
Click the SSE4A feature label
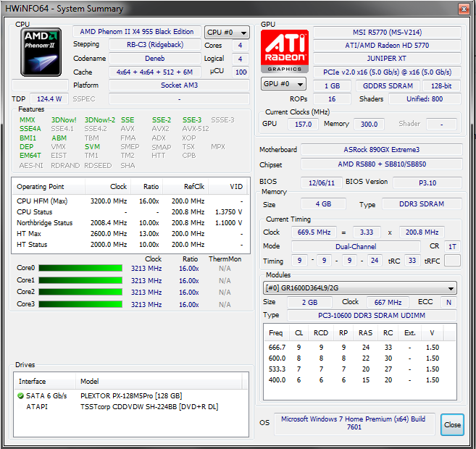(x=30, y=129)
